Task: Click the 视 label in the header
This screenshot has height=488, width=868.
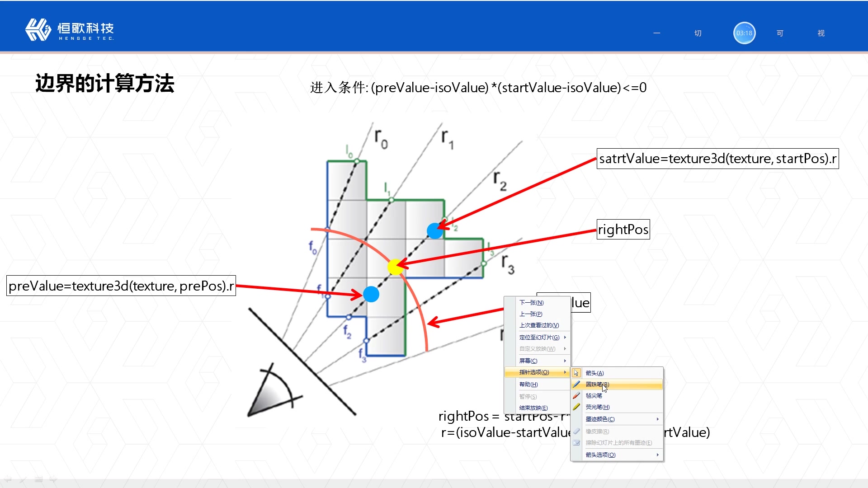Action: click(x=821, y=33)
